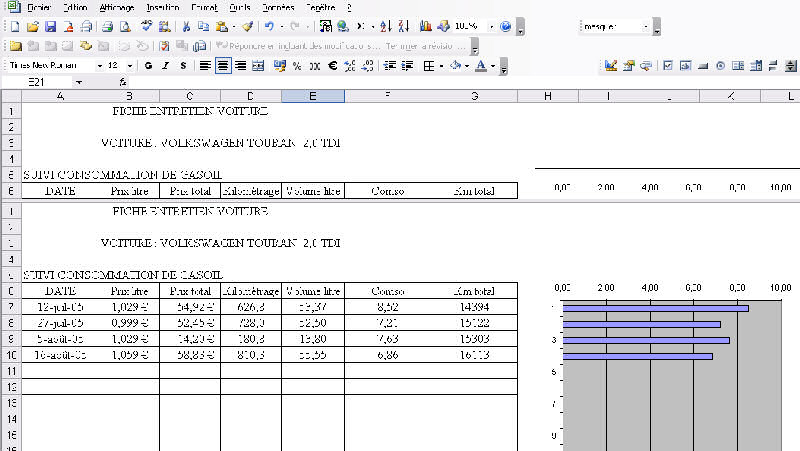Viewport: 800px width, 451px height.
Task: Open the Données menu
Action: (x=278, y=7)
